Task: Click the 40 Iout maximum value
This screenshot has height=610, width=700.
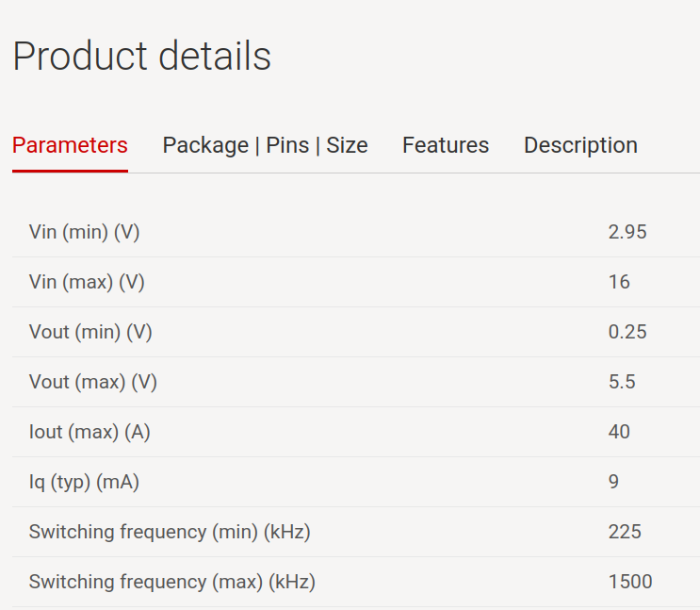Action: click(x=619, y=432)
